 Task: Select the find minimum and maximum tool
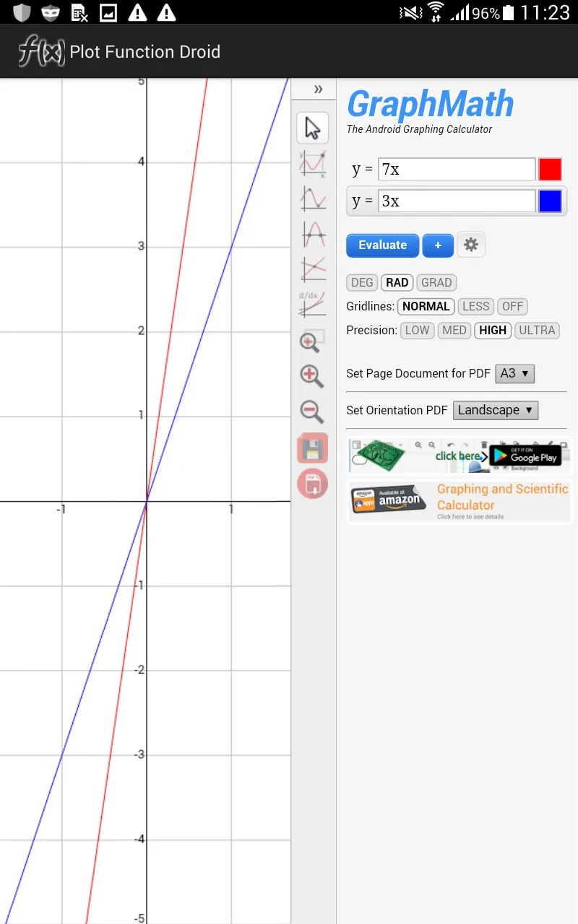pos(312,198)
